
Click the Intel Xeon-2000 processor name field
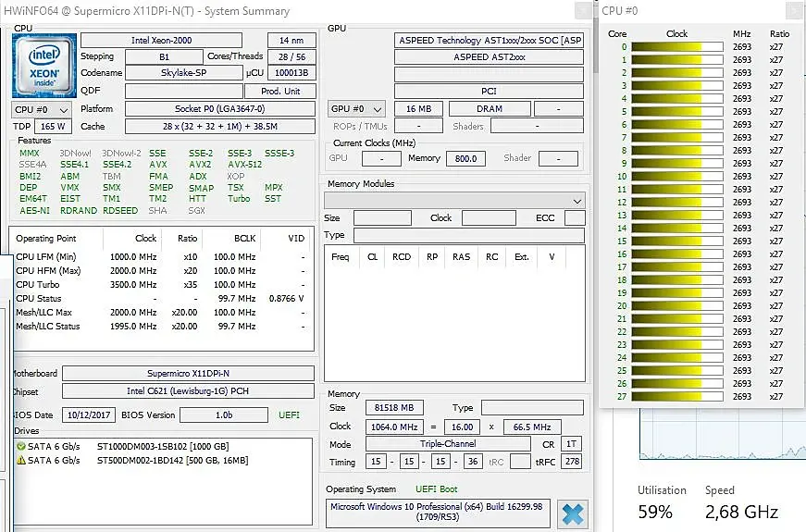tap(161, 40)
